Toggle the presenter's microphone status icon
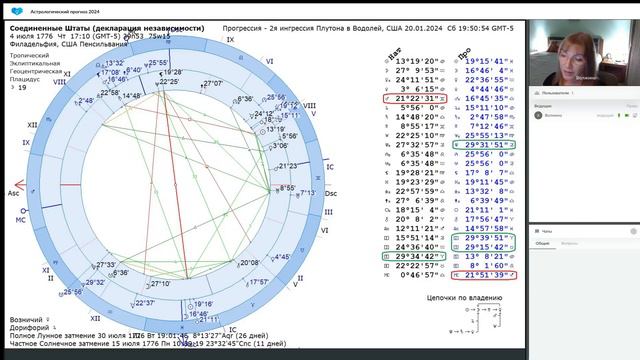The width and height of the screenshot is (640, 360). click(x=619, y=116)
